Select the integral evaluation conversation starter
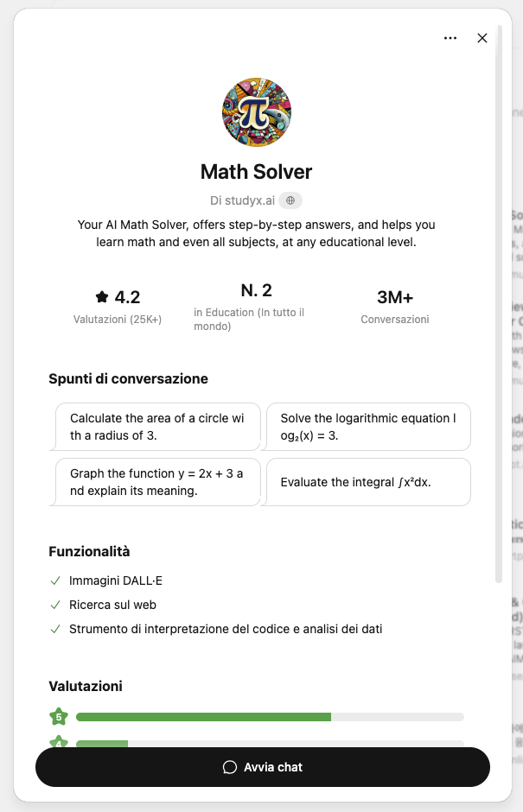 coord(369,482)
